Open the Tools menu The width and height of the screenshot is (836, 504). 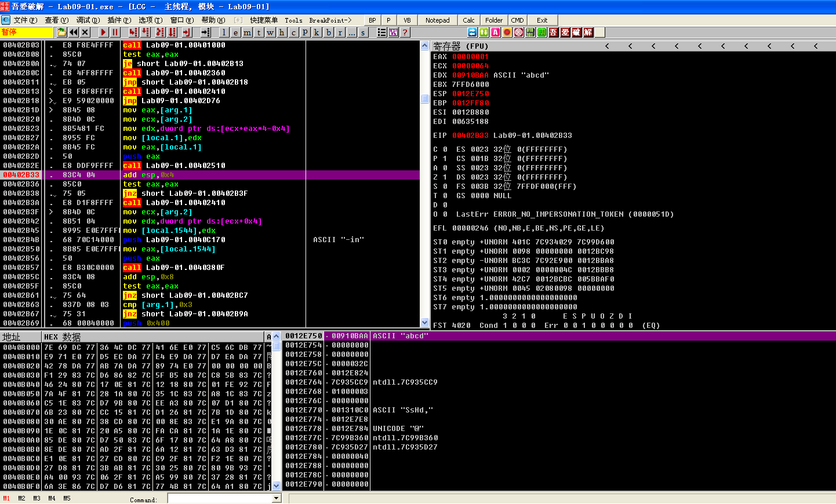pyautogui.click(x=293, y=20)
